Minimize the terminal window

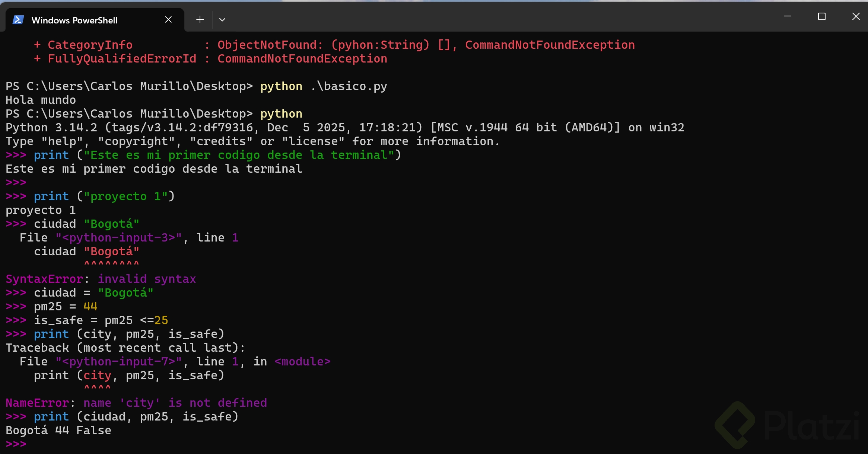[787, 17]
